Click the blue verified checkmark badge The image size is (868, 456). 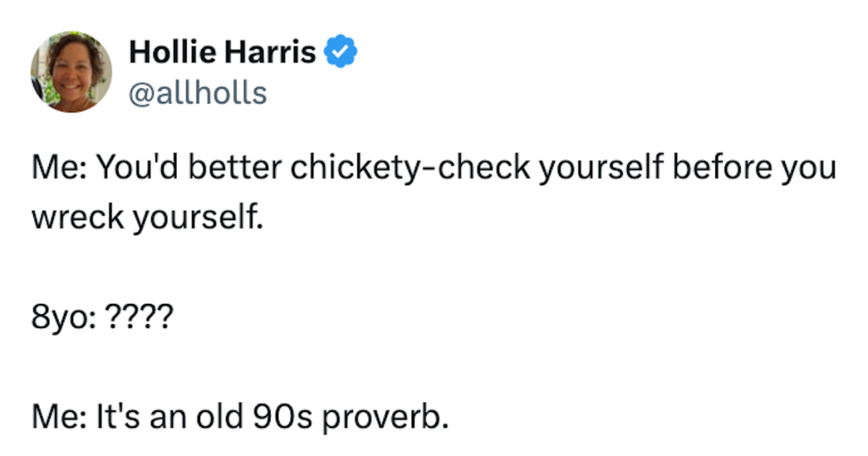coord(343,53)
